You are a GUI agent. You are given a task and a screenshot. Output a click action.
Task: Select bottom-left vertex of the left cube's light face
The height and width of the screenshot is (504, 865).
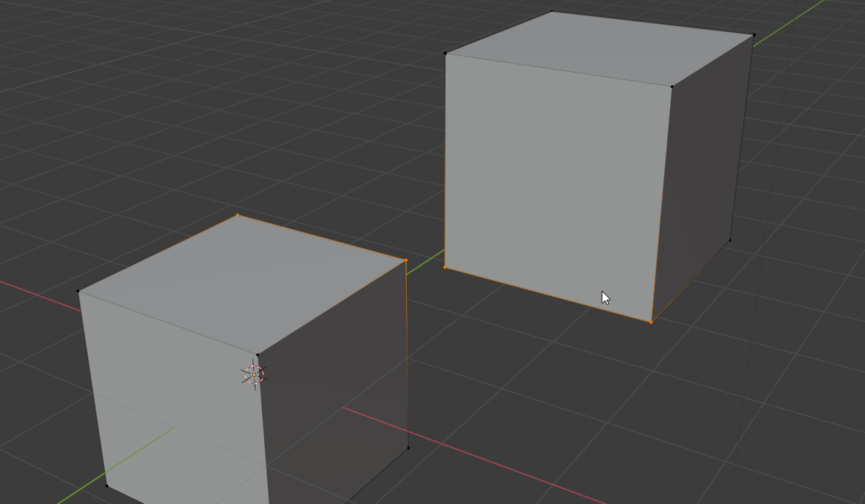[106, 486]
